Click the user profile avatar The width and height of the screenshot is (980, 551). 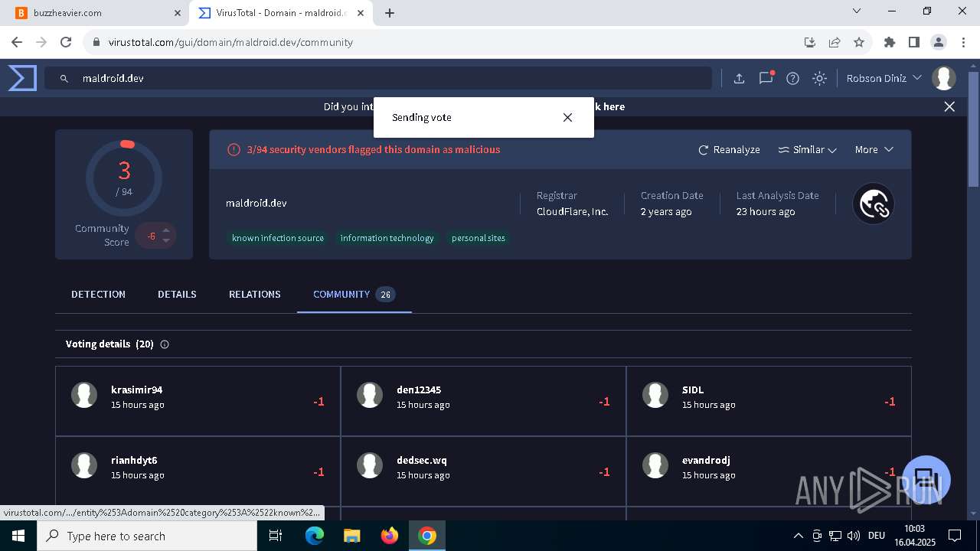pos(944,78)
